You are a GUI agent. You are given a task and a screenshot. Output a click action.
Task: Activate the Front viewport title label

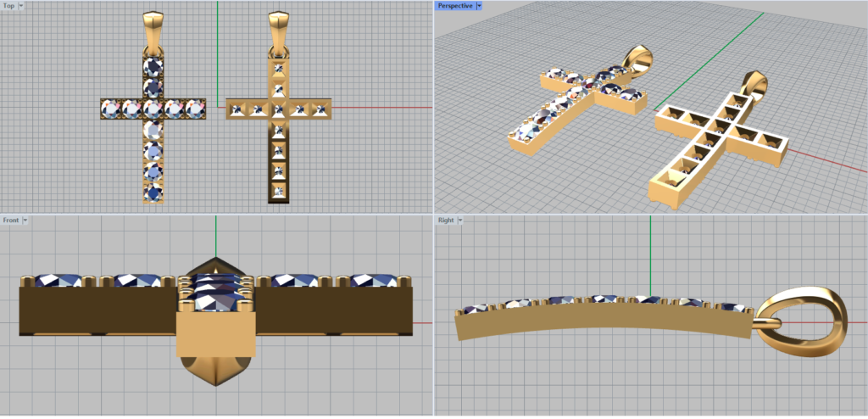[11, 220]
